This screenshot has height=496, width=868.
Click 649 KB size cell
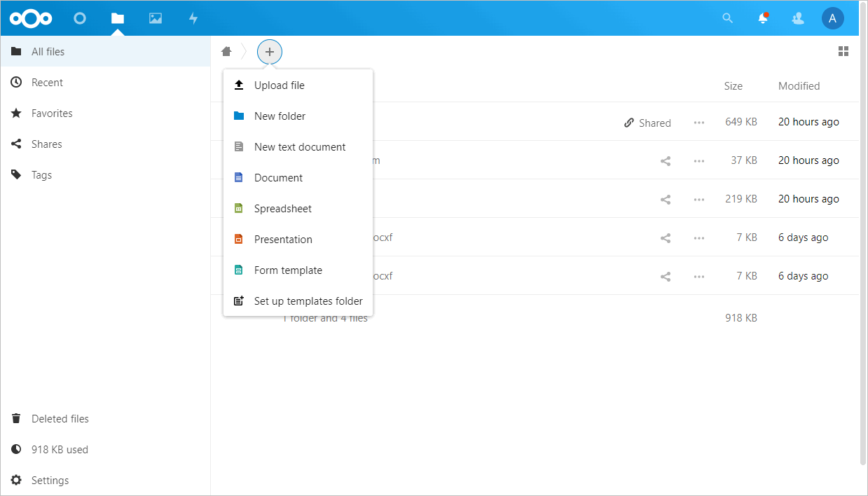point(741,122)
